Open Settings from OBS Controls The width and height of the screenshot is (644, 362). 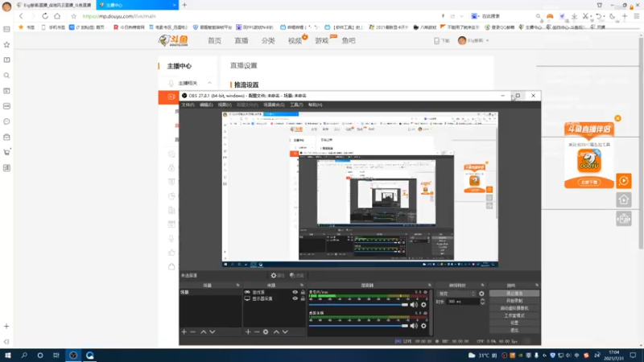[x=514, y=323]
